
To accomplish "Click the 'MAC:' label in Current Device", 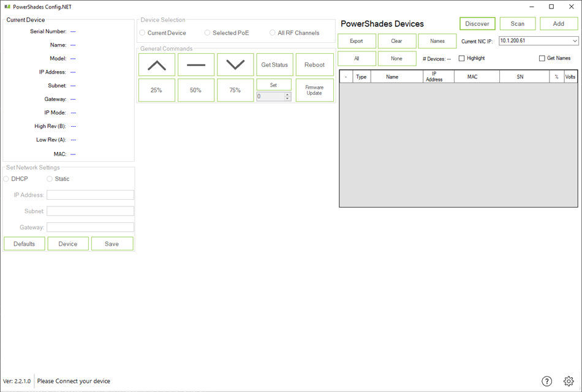I will click(x=60, y=154).
